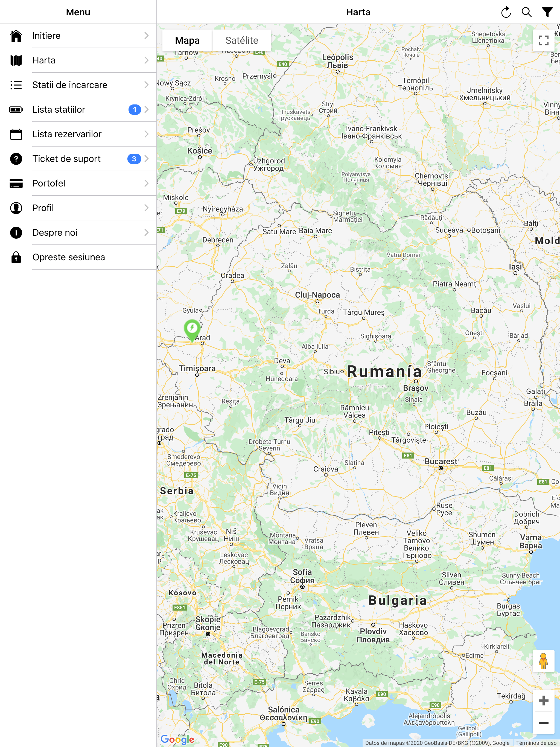Image resolution: width=560 pixels, height=747 pixels.
Task: Click the Iași city label
Action: tap(515, 267)
